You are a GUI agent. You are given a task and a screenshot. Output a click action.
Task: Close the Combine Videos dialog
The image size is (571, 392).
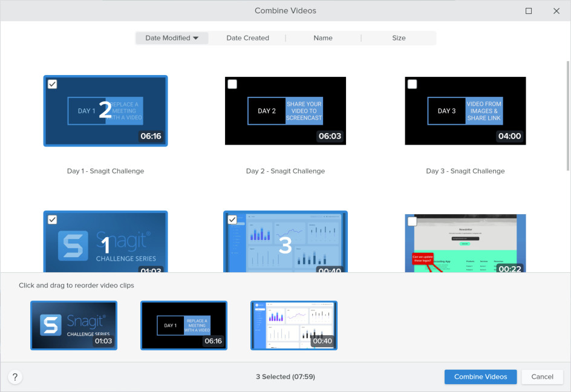coord(556,11)
